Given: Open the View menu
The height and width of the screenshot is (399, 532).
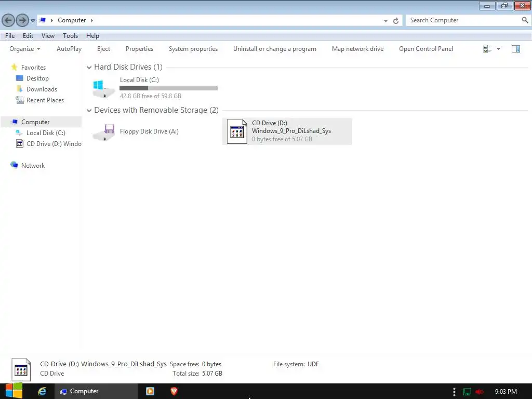Looking at the screenshot, I should point(48,36).
